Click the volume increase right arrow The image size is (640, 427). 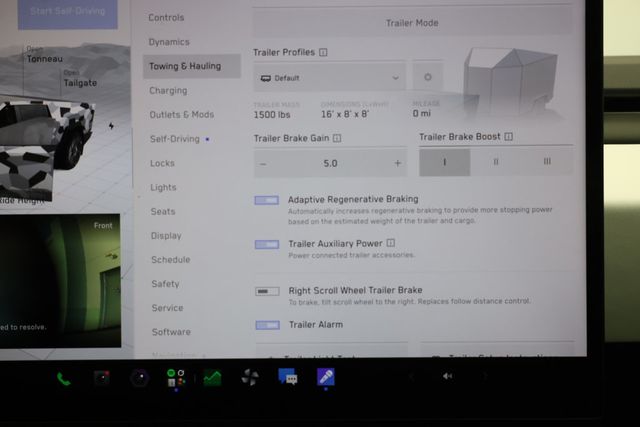tap(485, 376)
